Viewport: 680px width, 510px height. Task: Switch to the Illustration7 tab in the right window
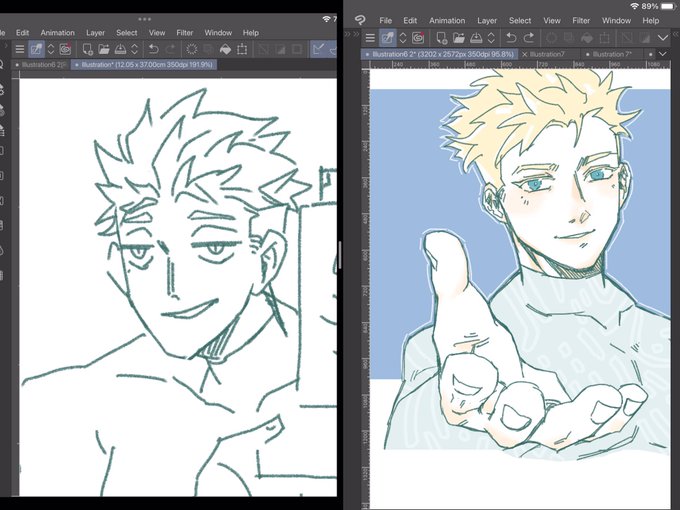[x=547, y=54]
